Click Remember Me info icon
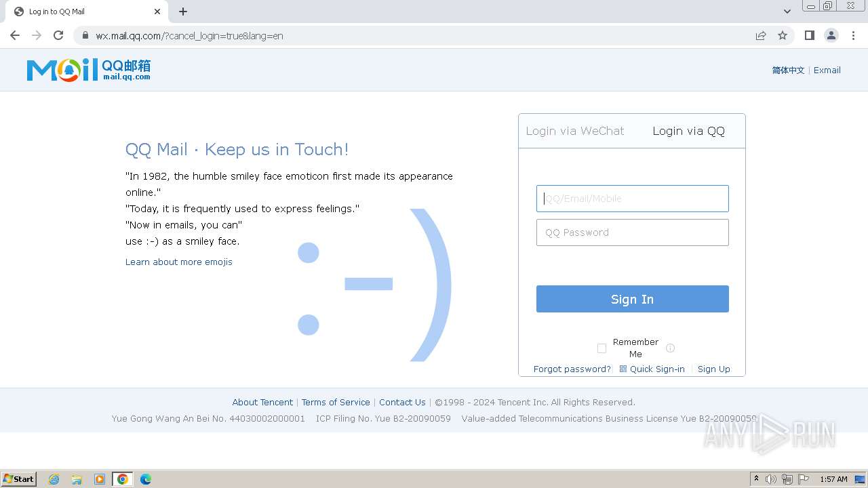868x488 pixels. click(x=670, y=348)
